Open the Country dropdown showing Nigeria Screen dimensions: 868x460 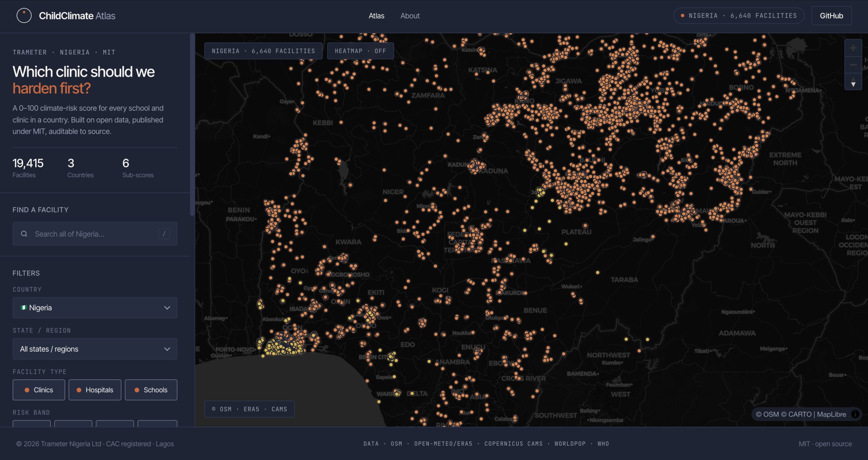pyautogui.click(x=95, y=307)
